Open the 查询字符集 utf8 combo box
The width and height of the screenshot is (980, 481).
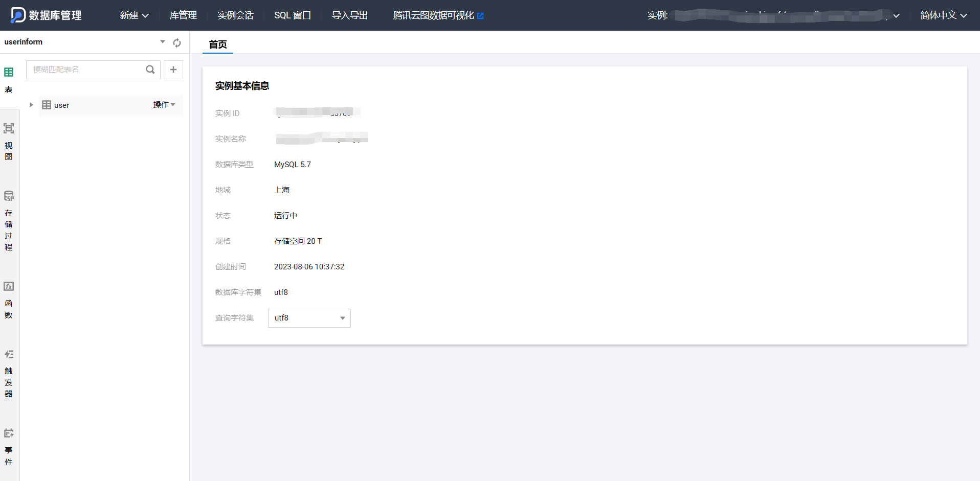click(x=309, y=318)
